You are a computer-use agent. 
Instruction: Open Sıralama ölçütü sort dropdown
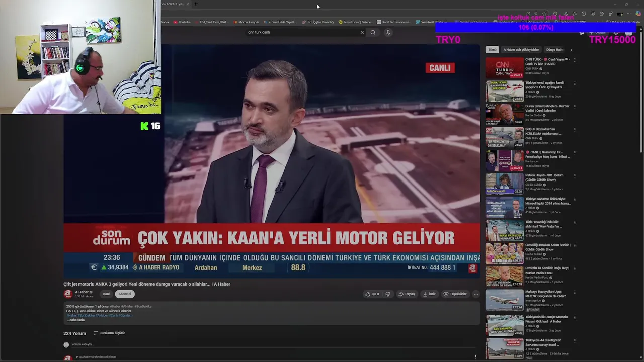[109, 333]
